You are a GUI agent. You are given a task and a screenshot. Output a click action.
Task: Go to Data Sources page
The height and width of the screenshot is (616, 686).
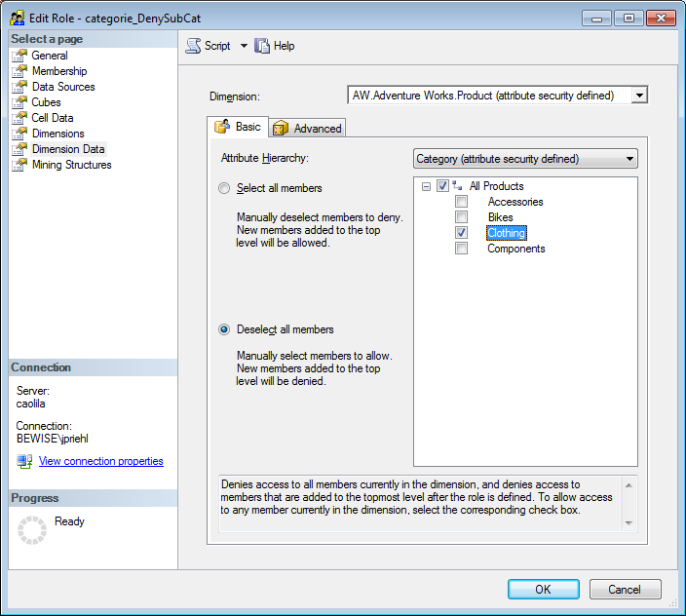pos(62,87)
